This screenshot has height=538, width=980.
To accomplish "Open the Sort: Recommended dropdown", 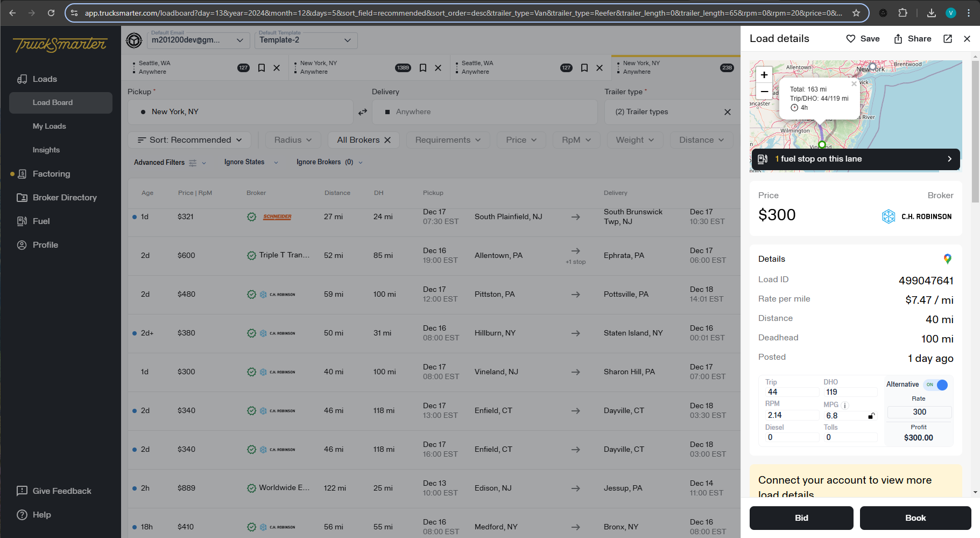I will pyautogui.click(x=189, y=140).
